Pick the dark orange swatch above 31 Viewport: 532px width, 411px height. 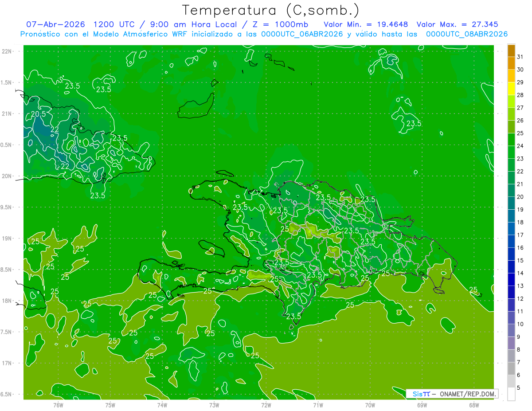[x=511, y=51]
